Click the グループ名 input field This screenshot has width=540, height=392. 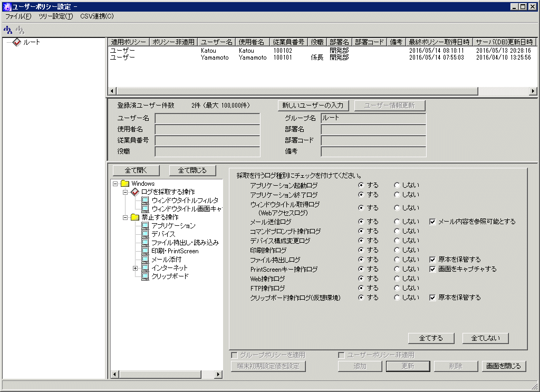[x=373, y=118]
